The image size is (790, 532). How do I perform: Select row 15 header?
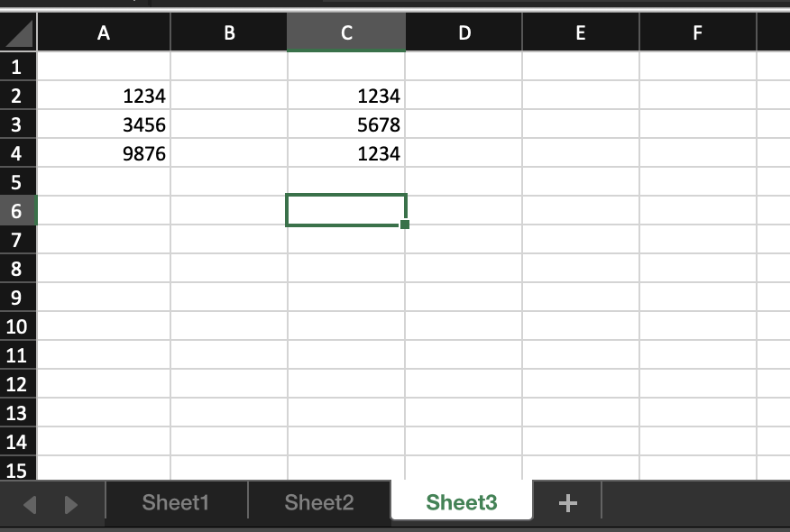[18, 468]
